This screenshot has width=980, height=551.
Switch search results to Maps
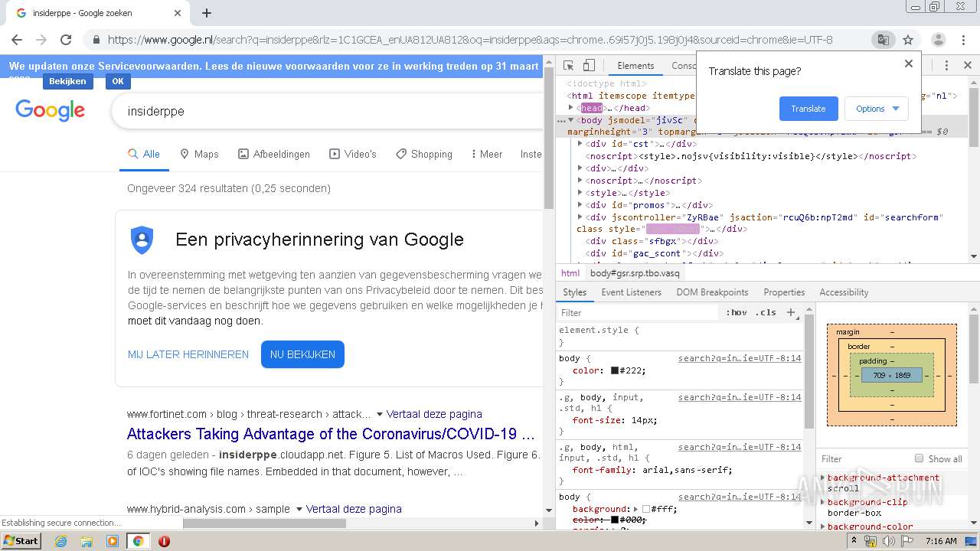click(199, 154)
